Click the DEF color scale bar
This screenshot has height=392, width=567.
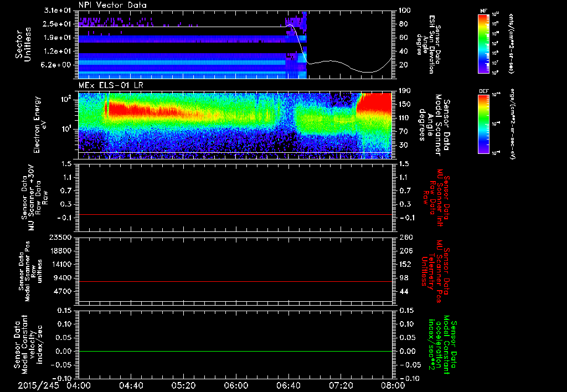click(x=484, y=124)
